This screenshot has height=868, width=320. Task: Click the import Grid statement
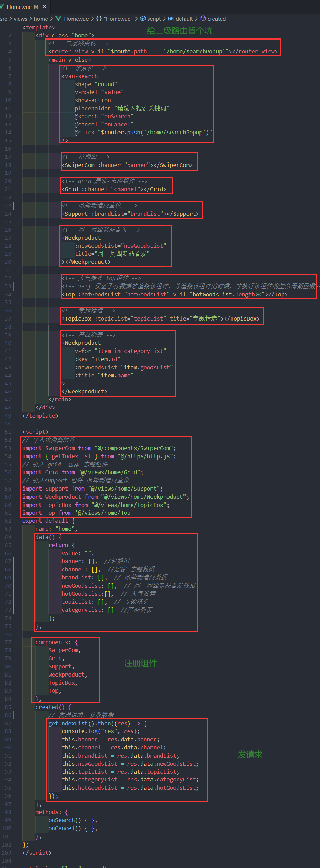coord(83,472)
